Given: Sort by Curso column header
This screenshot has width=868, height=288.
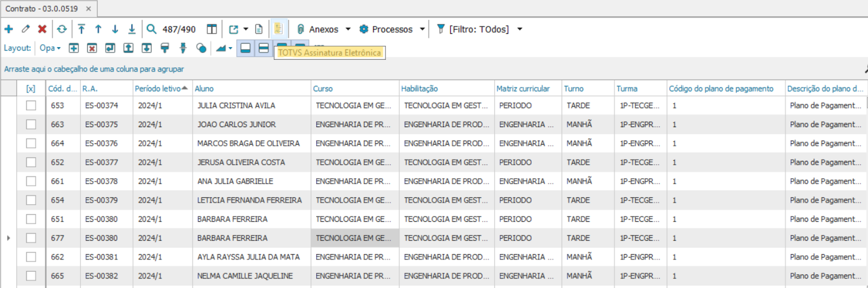Looking at the screenshot, I should pos(355,89).
